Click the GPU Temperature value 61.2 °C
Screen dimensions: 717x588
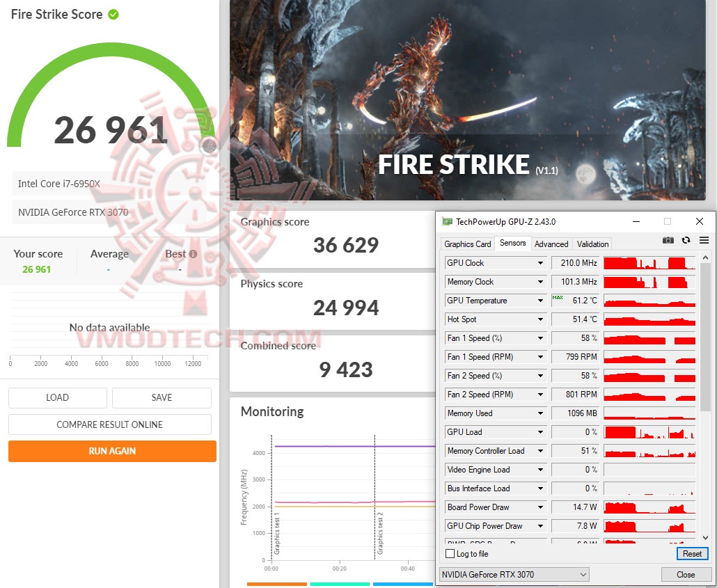click(585, 301)
